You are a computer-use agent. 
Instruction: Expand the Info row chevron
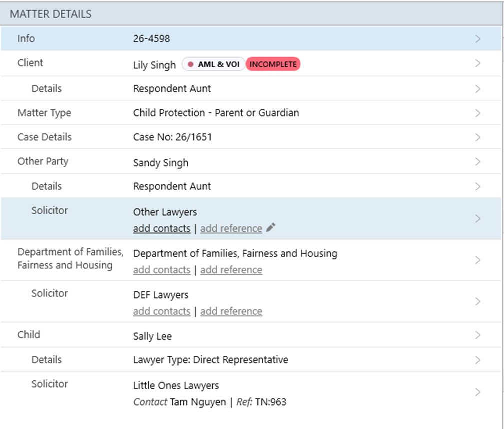[x=478, y=39]
